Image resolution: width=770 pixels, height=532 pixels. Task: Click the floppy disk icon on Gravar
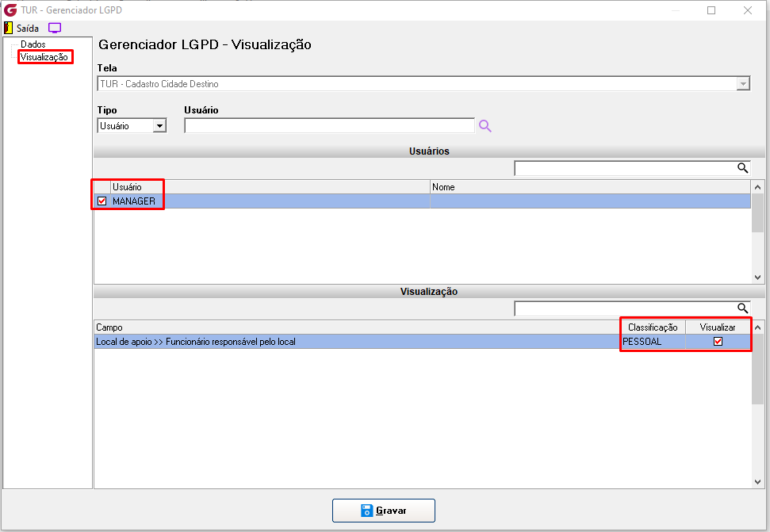[367, 511]
